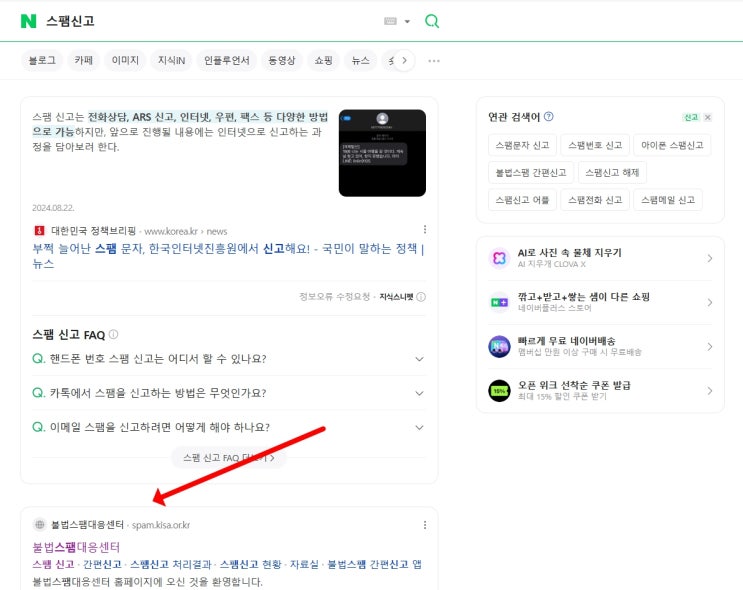Expand FAQ 핸드폰 번호 스팸 신고는 어디서

(229, 359)
